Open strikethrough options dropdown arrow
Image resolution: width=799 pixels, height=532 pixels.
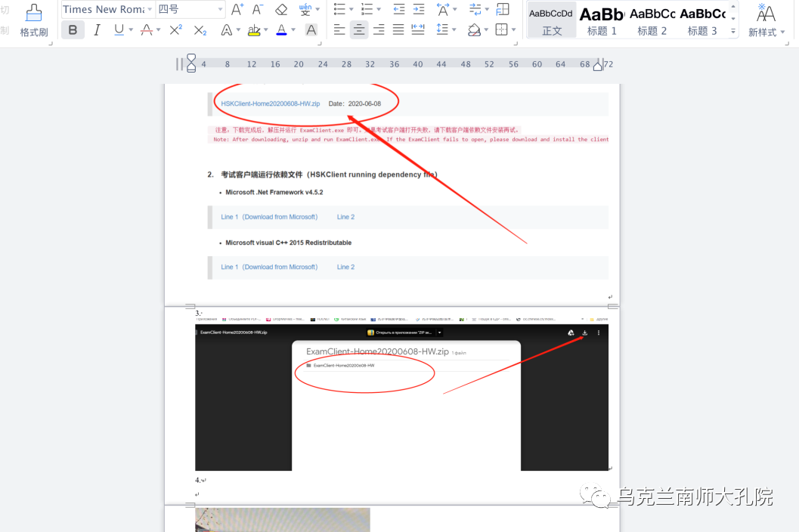(159, 30)
